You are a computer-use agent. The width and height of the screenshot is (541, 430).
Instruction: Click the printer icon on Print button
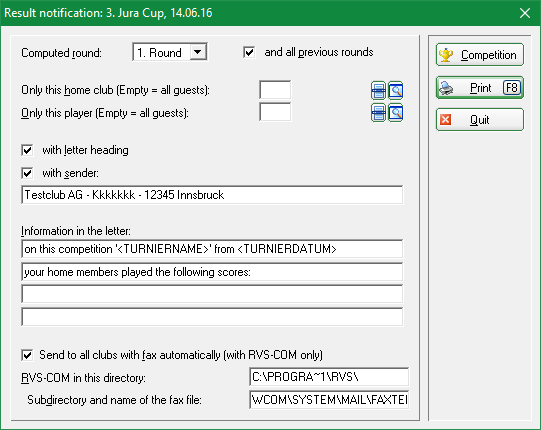tap(446, 88)
